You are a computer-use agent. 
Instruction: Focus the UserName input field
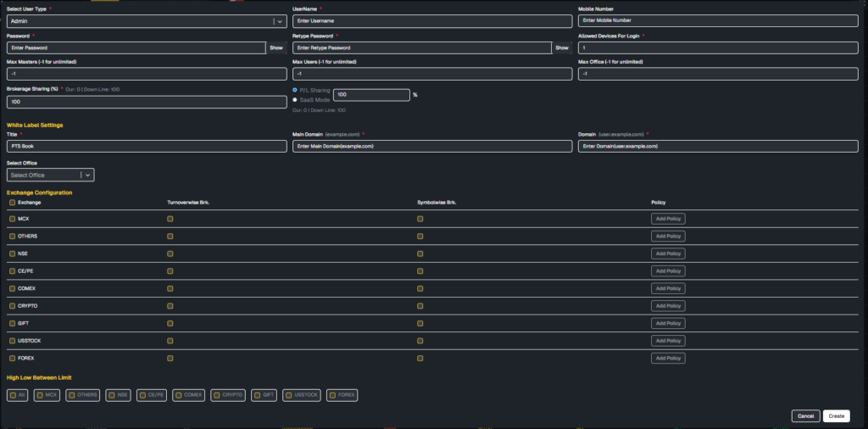pos(432,21)
